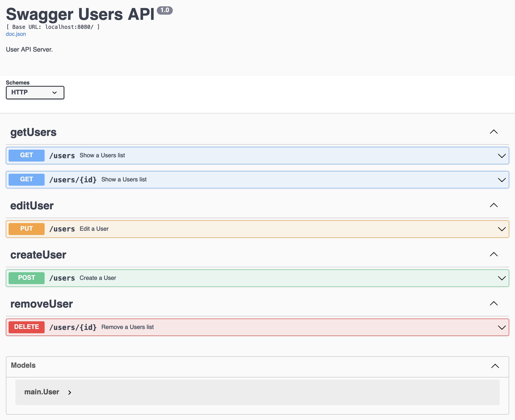Screen dimensions: 515x420
Task: Collapse the Models section chevron
Action: pos(495,366)
